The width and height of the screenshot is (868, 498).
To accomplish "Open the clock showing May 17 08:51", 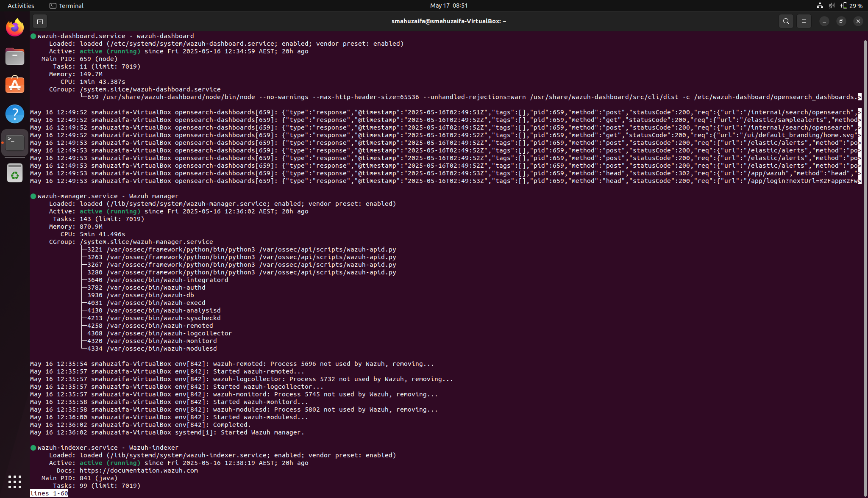I will tap(449, 6).
